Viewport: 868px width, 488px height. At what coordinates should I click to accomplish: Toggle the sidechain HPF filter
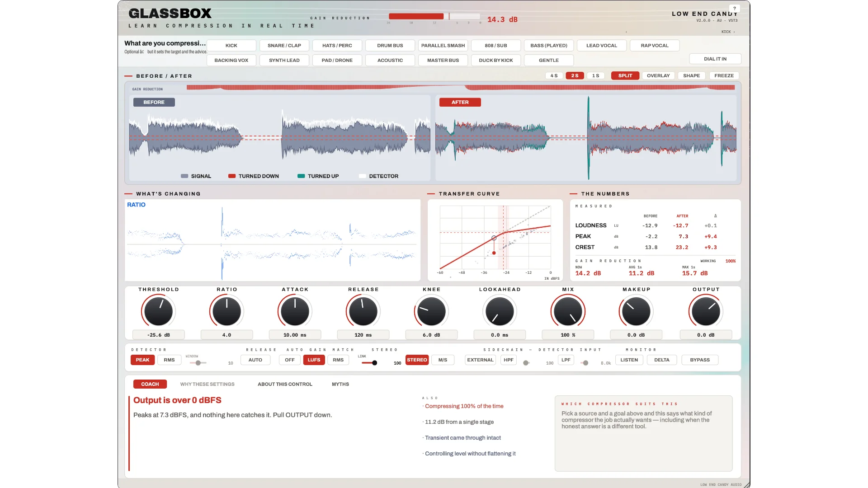509,360
